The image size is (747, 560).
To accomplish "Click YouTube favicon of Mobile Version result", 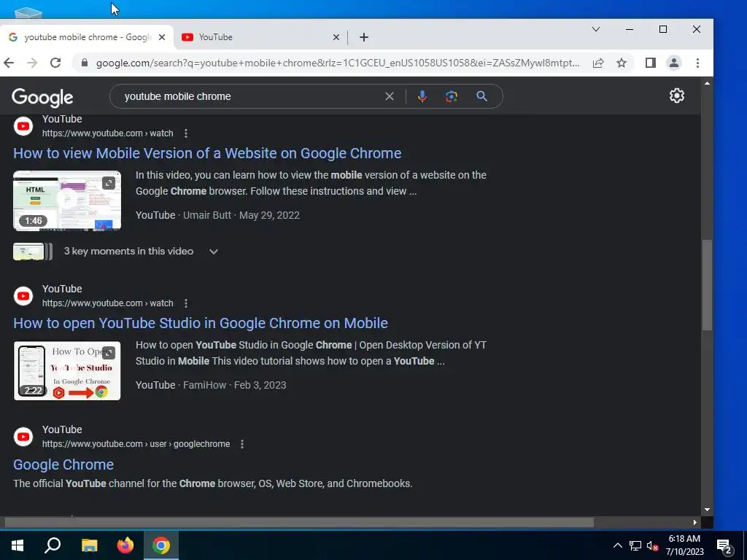I will point(23,126).
